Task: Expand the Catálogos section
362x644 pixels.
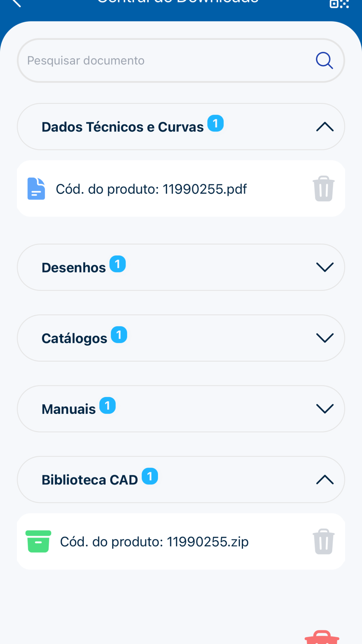Action: (x=325, y=338)
